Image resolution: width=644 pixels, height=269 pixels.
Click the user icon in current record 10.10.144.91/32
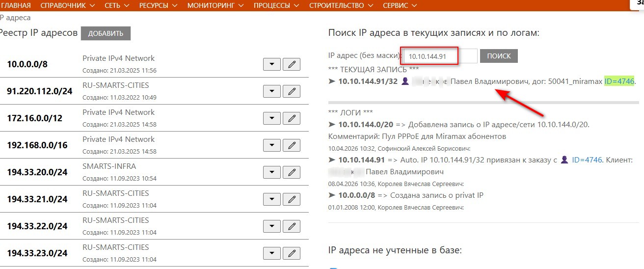tap(405, 81)
